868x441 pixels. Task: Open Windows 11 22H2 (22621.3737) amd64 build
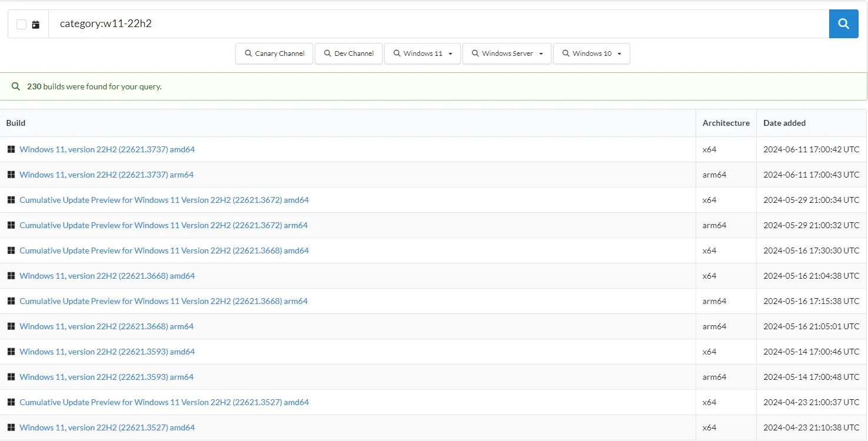pos(107,149)
